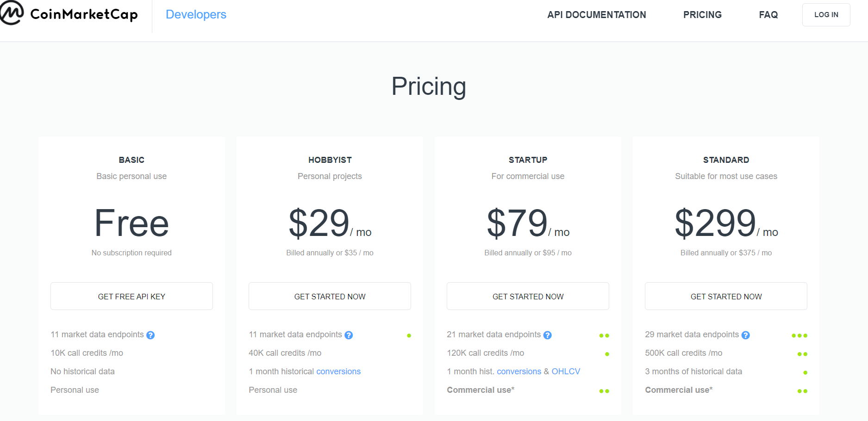Follow OHLCV link in Startup plan
Screen dimensions: 868x421
(566, 371)
